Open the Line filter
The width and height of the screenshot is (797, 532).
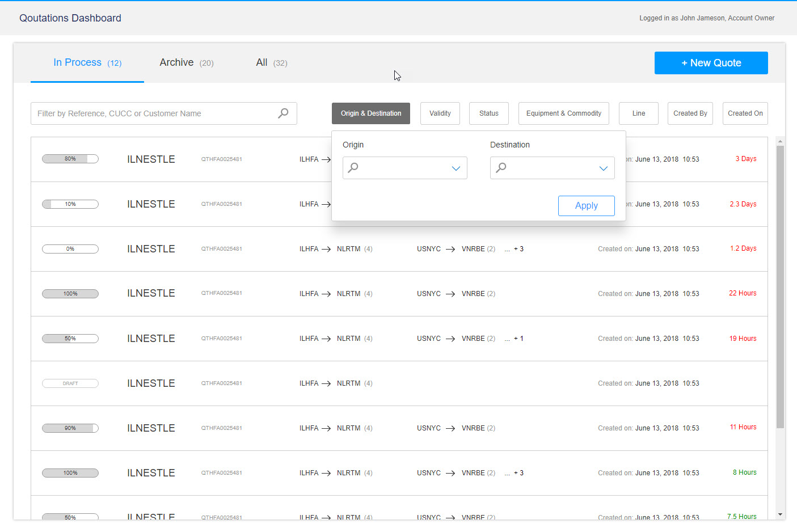point(639,113)
